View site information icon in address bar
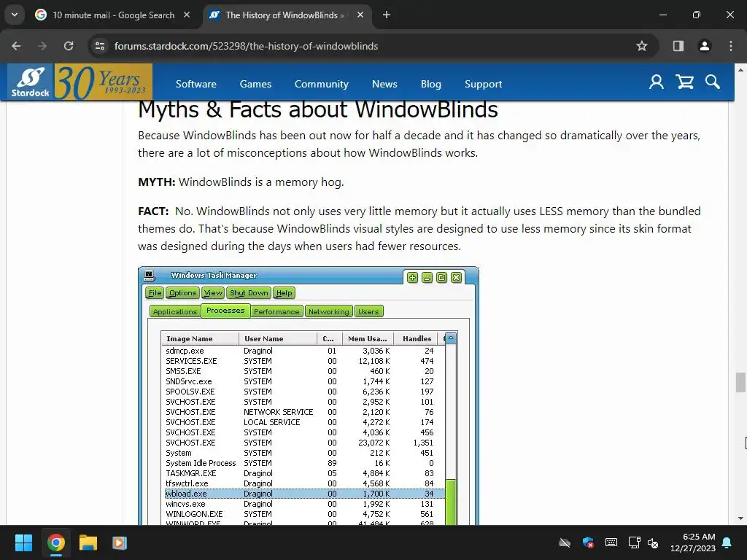The height and width of the screenshot is (560, 747). [100, 46]
